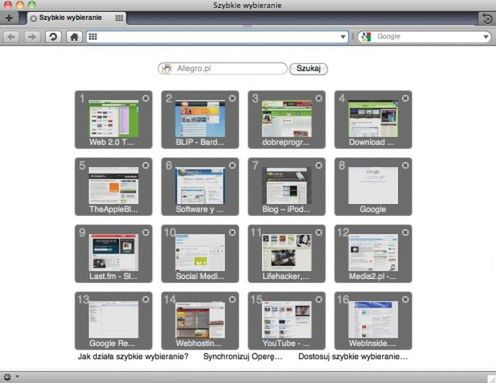Click the Allegro.pl search engine icon
Image resolution: width=496 pixels, height=383 pixels.
click(166, 69)
